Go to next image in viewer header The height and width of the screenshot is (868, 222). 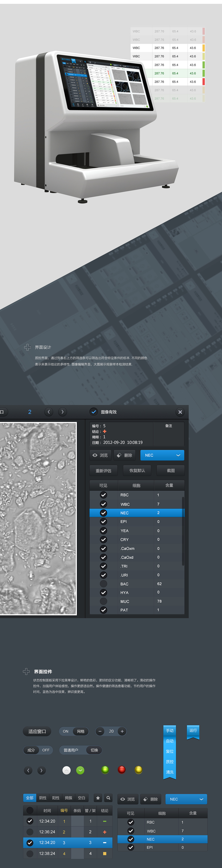[x=62, y=412]
